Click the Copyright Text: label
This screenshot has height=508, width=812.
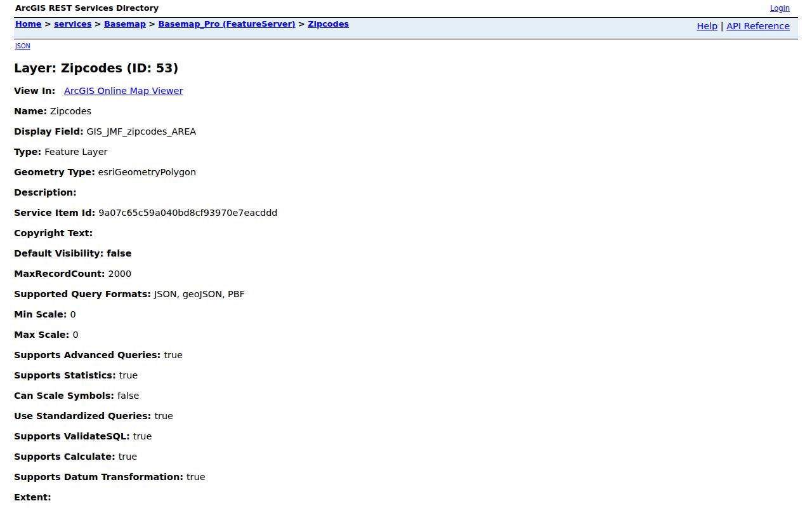[53, 233]
